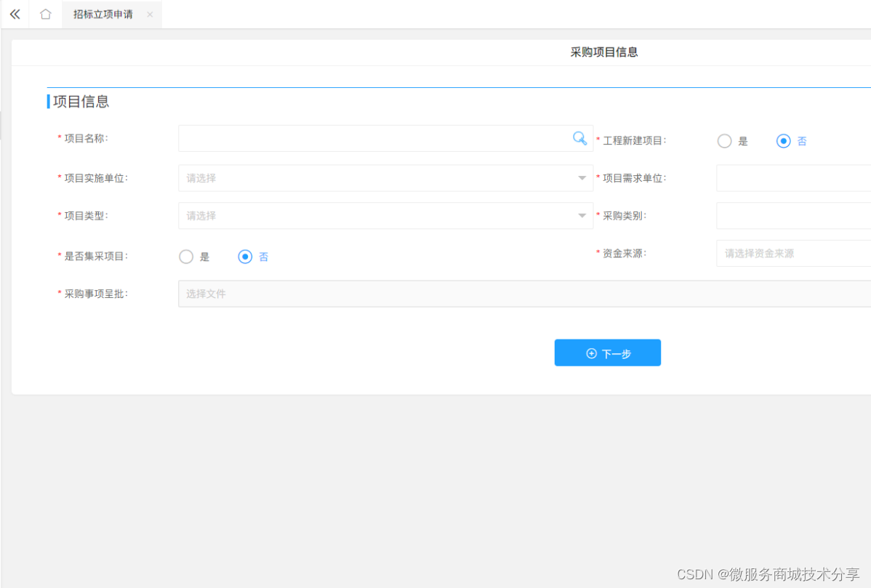Click the search magnifier beside 项目名称 field
871x588 pixels.
pos(579,138)
